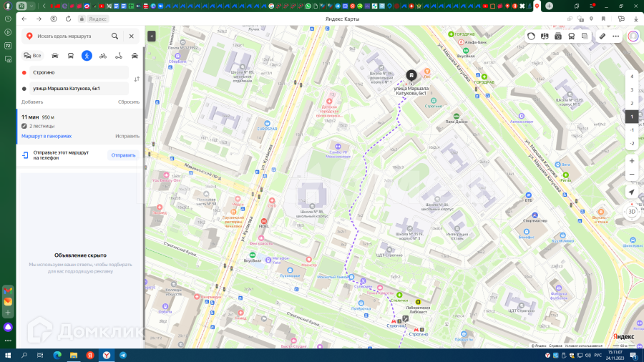
Task: Add page to bookmarks via bookmark icon
Action: click(603, 19)
